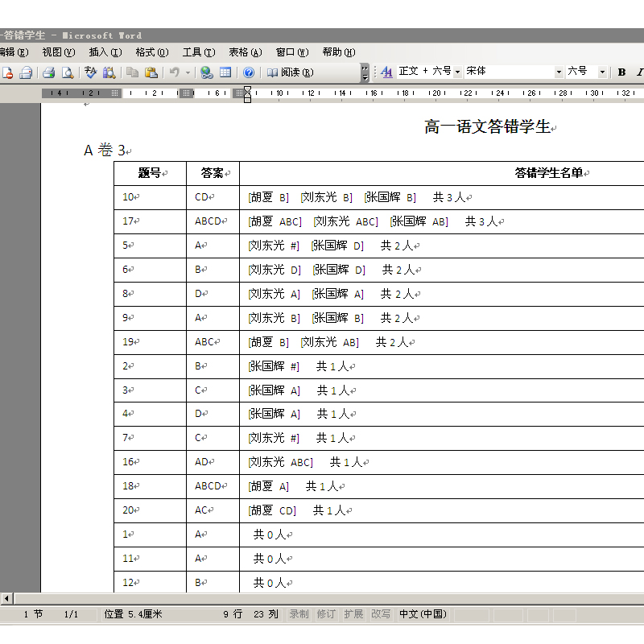Open the 帮助(H) menu
644x644 pixels.
pos(339,52)
